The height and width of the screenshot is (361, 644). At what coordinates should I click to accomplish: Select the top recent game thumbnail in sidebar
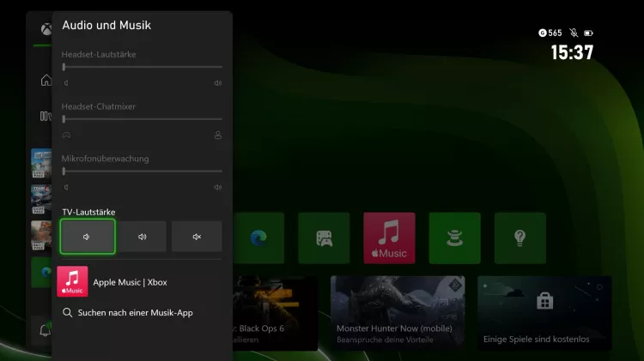pyautogui.click(x=41, y=163)
